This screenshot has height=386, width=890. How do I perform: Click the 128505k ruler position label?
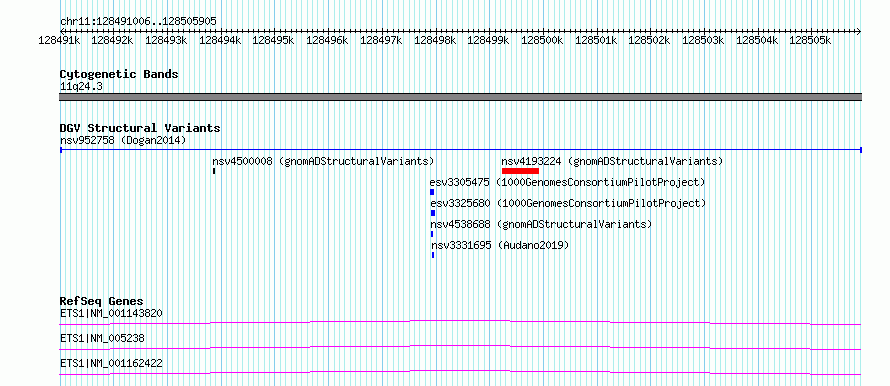(x=811, y=40)
